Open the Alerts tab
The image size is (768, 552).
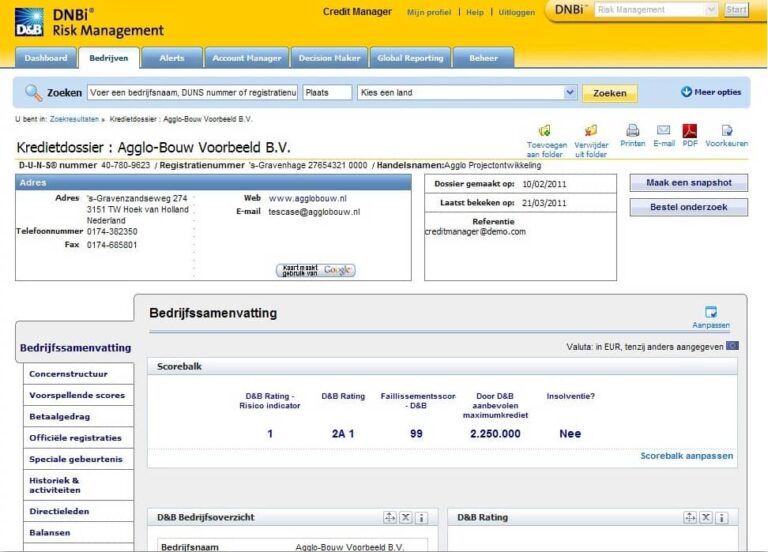(172, 58)
